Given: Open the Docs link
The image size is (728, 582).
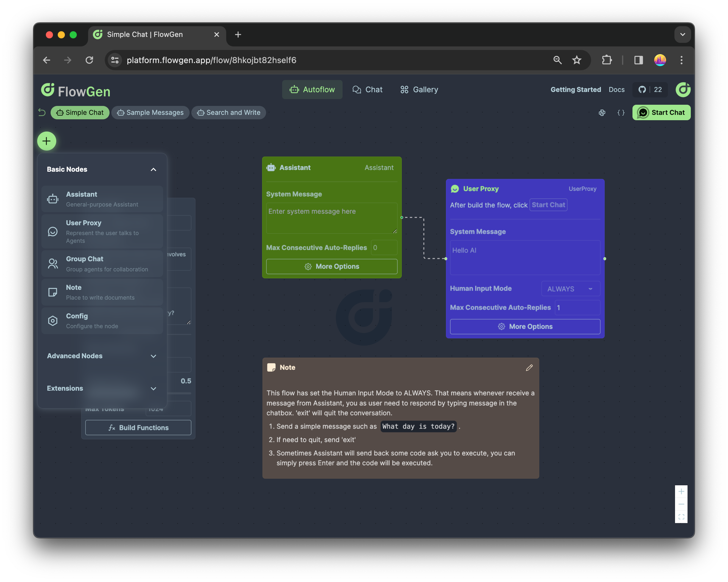Looking at the screenshot, I should 616,90.
